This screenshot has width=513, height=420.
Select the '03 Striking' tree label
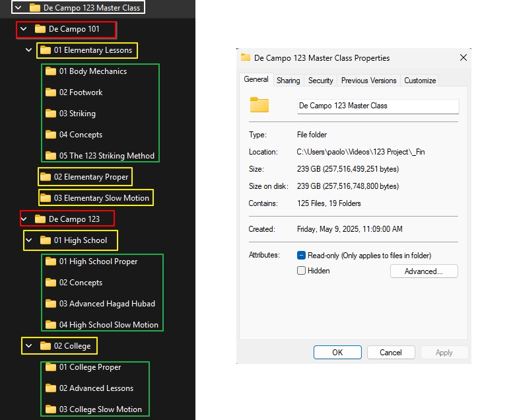coord(77,114)
